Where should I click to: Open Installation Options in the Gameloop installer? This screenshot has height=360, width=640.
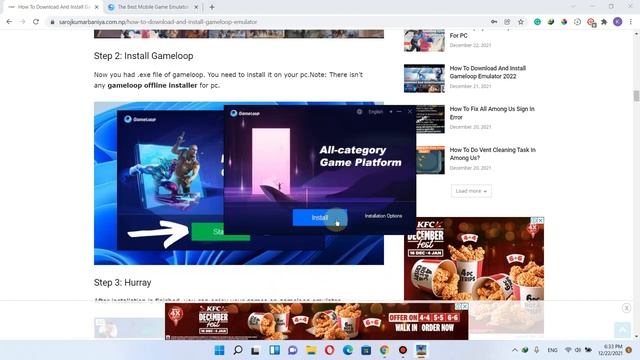tap(383, 216)
